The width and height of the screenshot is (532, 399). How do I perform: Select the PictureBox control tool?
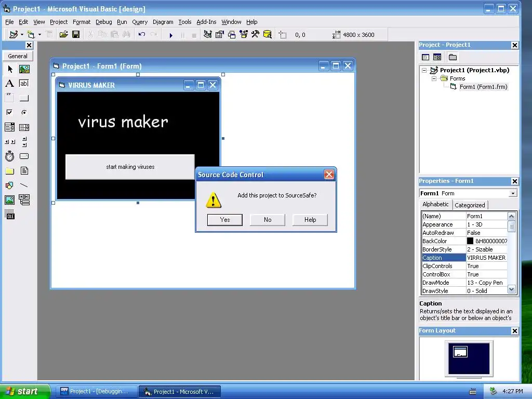(24, 69)
